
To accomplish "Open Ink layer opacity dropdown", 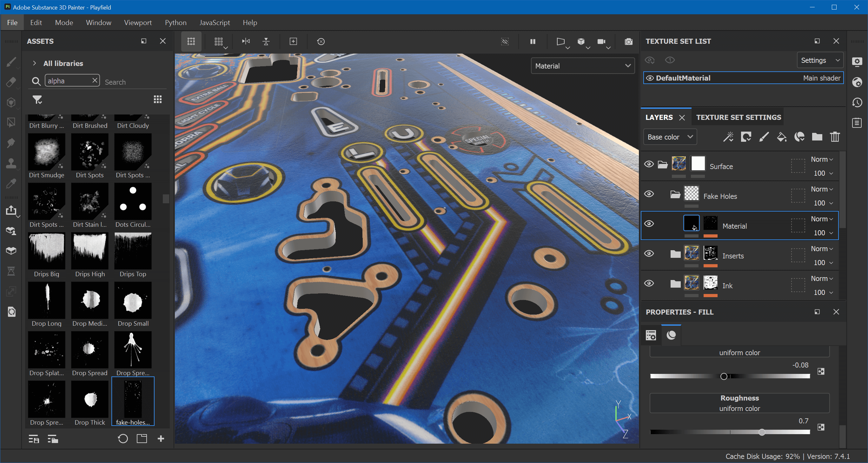I will tap(823, 292).
